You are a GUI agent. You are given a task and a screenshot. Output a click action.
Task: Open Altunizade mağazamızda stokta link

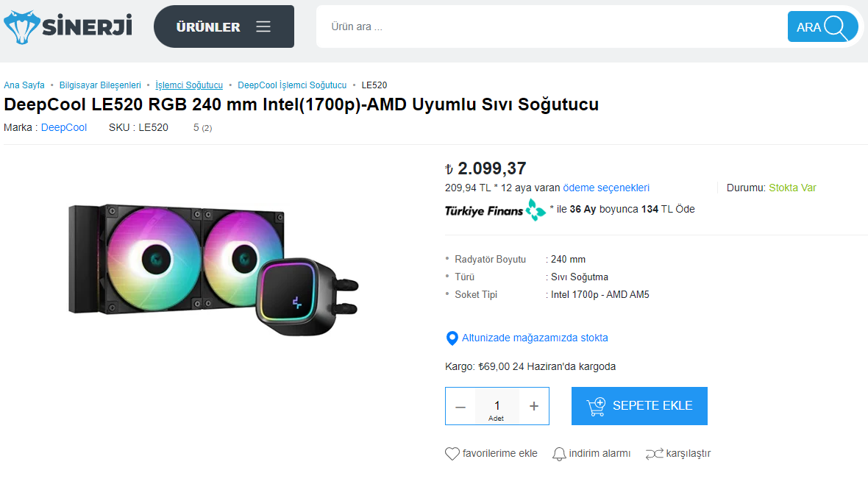pos(535,338)
